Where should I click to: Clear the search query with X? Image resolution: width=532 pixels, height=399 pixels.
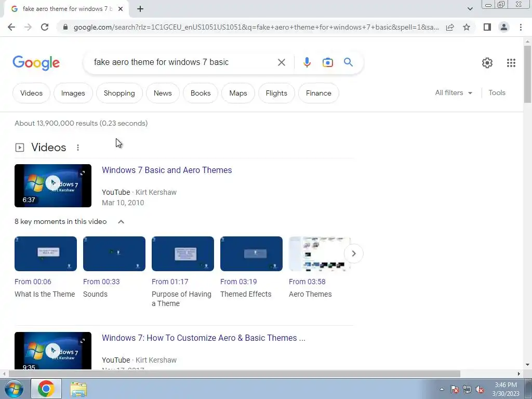281,62
